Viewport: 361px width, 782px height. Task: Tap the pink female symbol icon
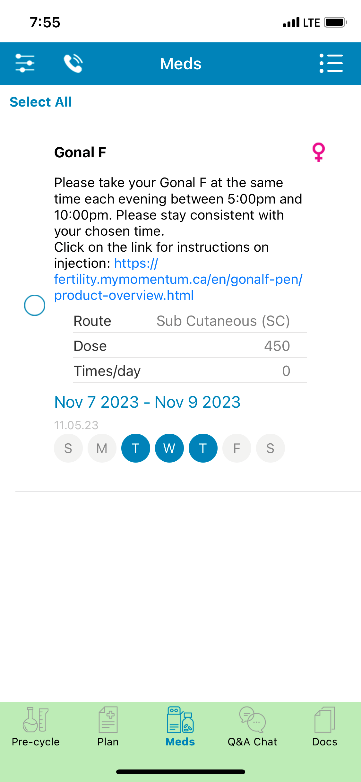pos(319,152)
